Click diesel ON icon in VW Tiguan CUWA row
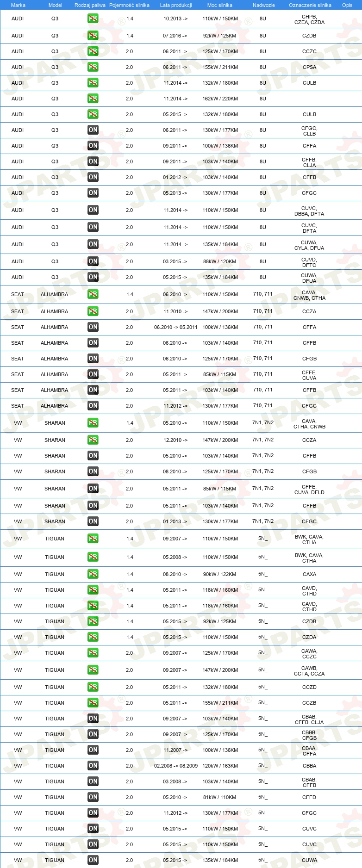Screen dimensions: 362x868 pyautogui.click(x=93, y=860)
